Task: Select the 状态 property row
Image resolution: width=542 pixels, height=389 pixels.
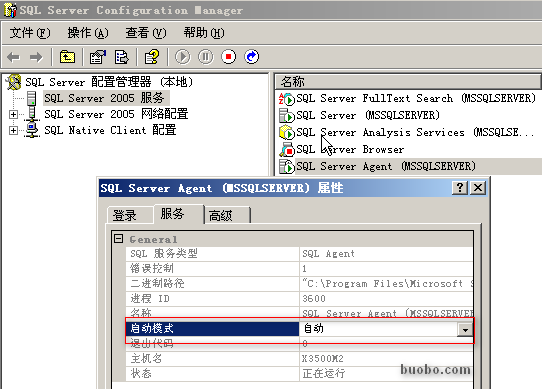Action: [299, 374]
